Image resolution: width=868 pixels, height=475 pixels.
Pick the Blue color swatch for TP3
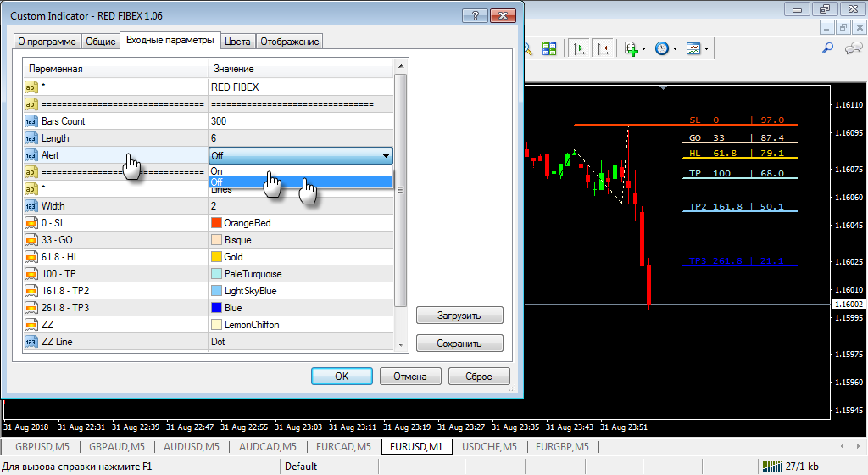click(x=216, y=308)
